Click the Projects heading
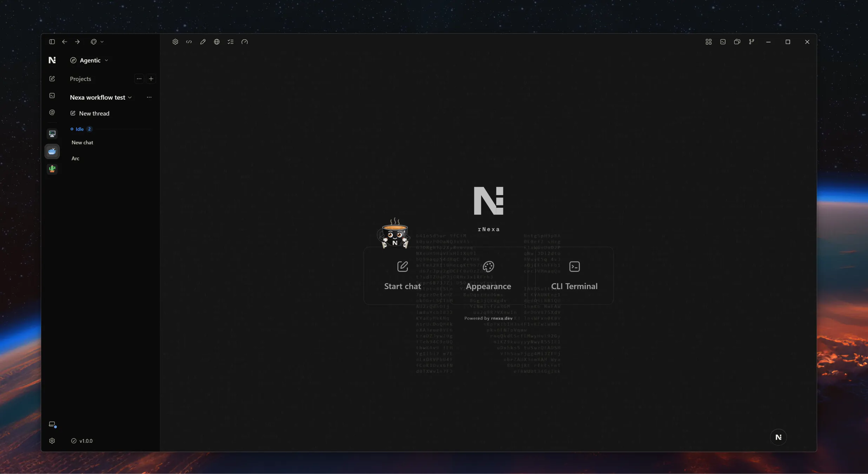The width and height of the screenshot is (868, 474). tap(80, 79)
